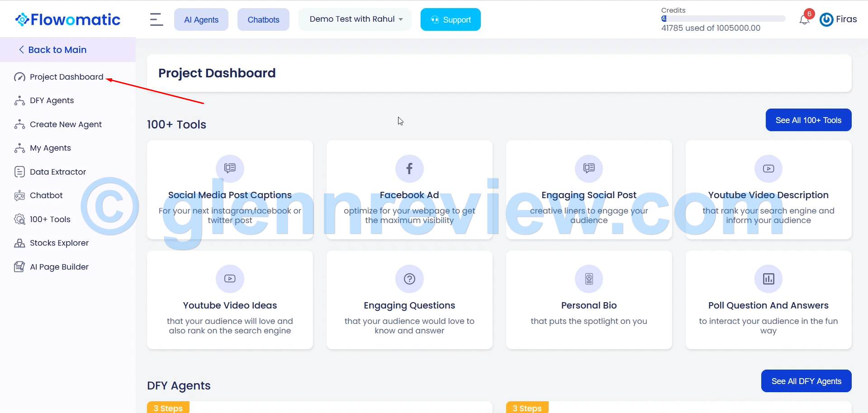Screen dimensions: 868x413
Task: Click the Firas profile power icon
Action: [826, 19]
